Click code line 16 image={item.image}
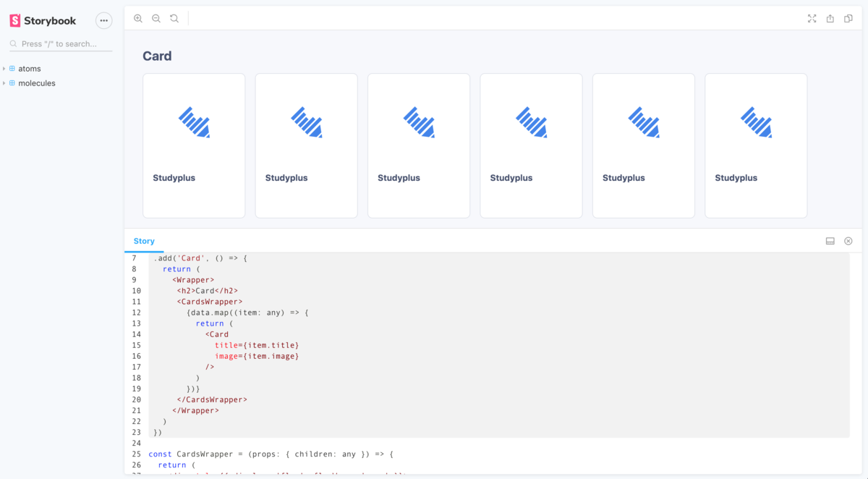The width and height of the screenshot is (868, 479). [x=257, y=356]
